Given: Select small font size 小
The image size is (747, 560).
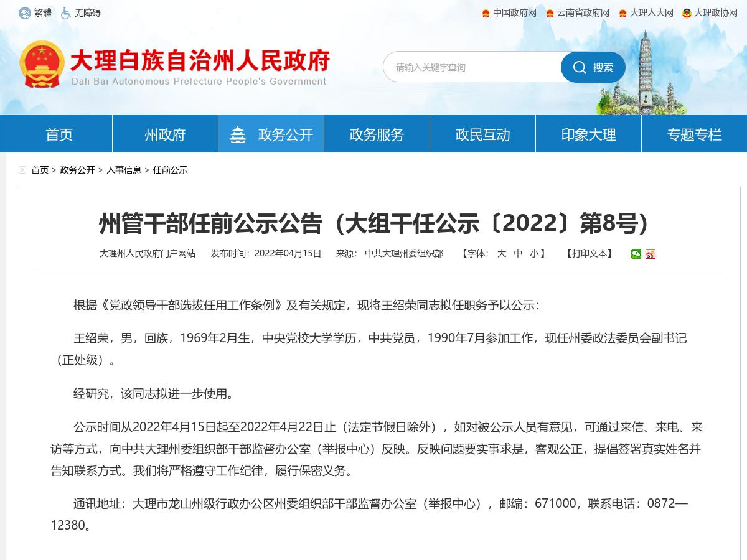Looking at the screenshot, I should (535, 254).
